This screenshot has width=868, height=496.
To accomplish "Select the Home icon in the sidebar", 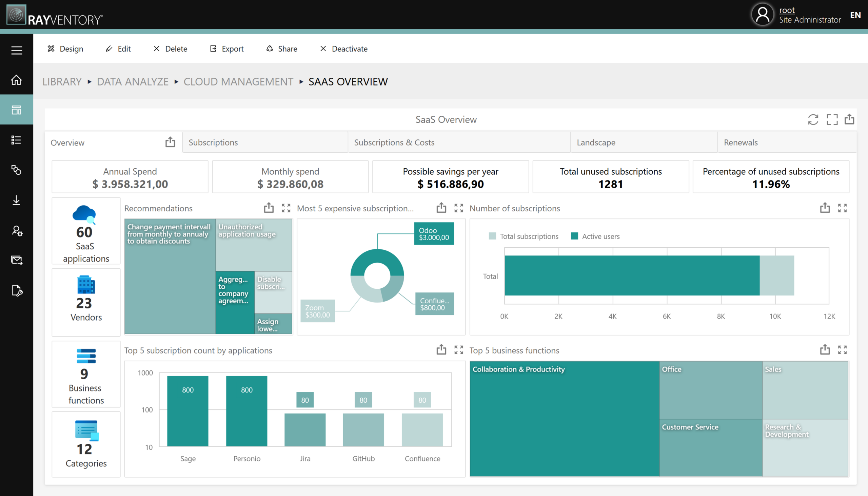I will pyautogui.click(x=16, y=80).
